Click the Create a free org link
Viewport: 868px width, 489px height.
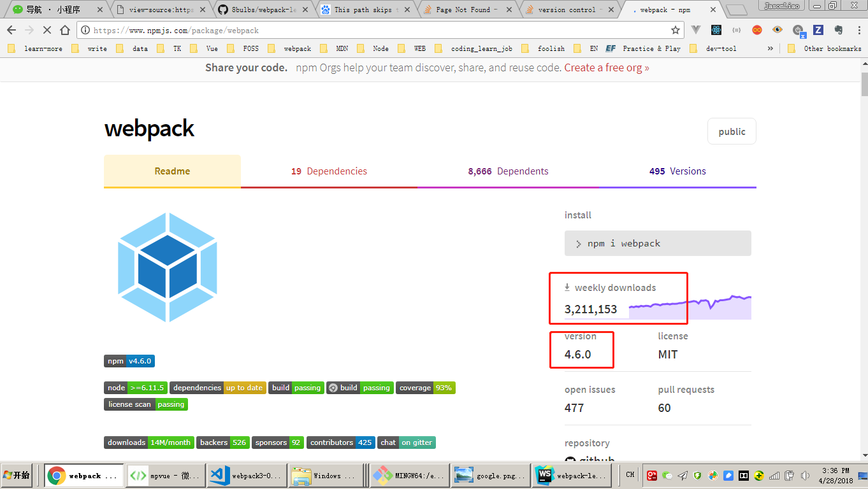coord(607,67)
